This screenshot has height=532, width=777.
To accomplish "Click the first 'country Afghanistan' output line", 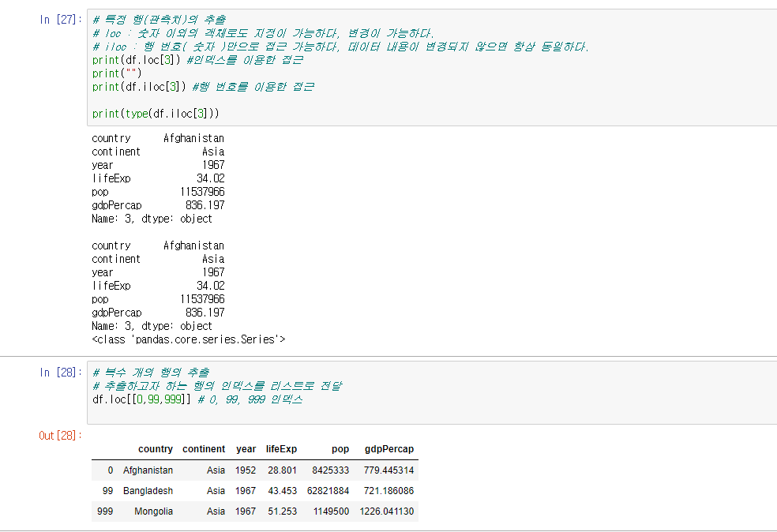I will click(x=158, y=138).
